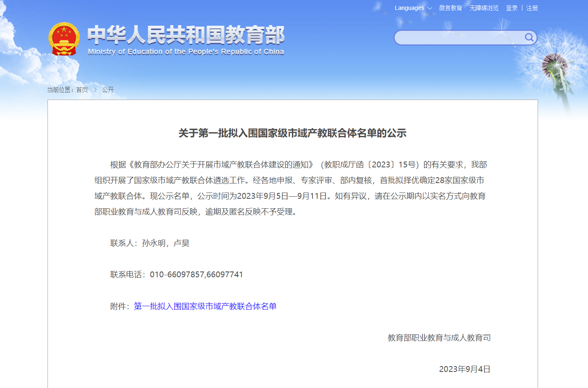588x388 pixels.
Task: Open the 微言教育 menu item
Action: tap(450, 8)
